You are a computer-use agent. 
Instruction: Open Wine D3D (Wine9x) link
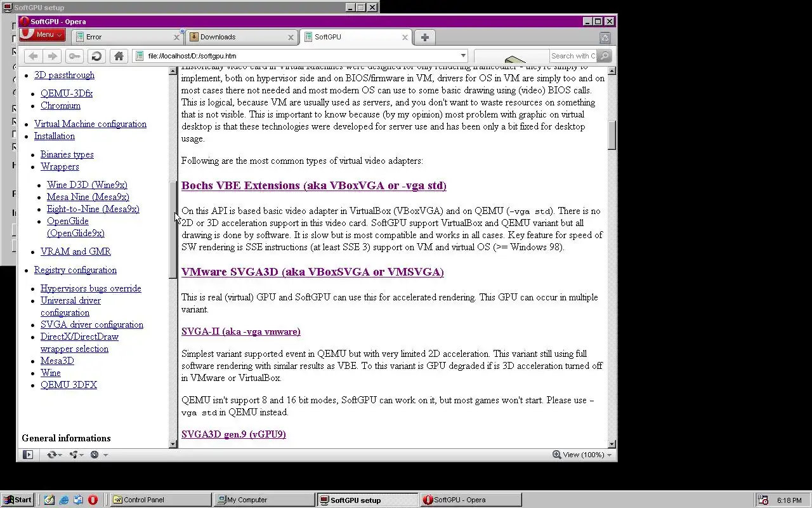(87, 185)
